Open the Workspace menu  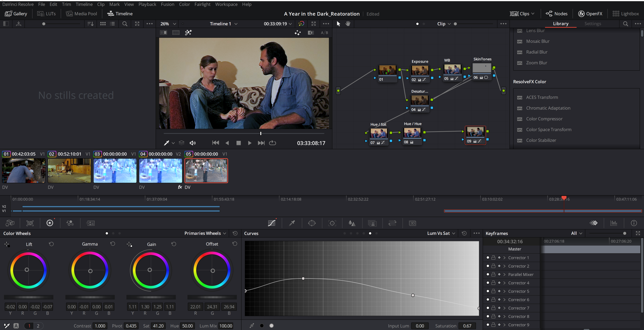click(226, 4)
